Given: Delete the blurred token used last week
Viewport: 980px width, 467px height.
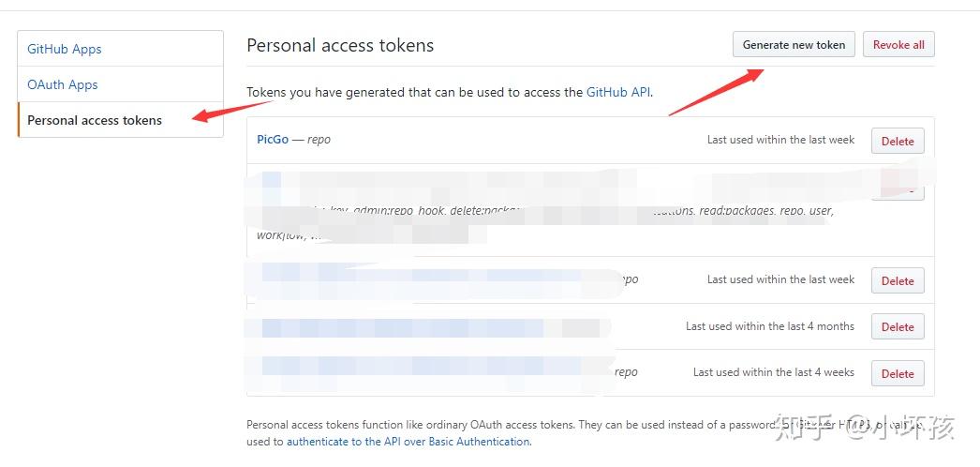Looking at the screenshot, I should coord(898,281).
